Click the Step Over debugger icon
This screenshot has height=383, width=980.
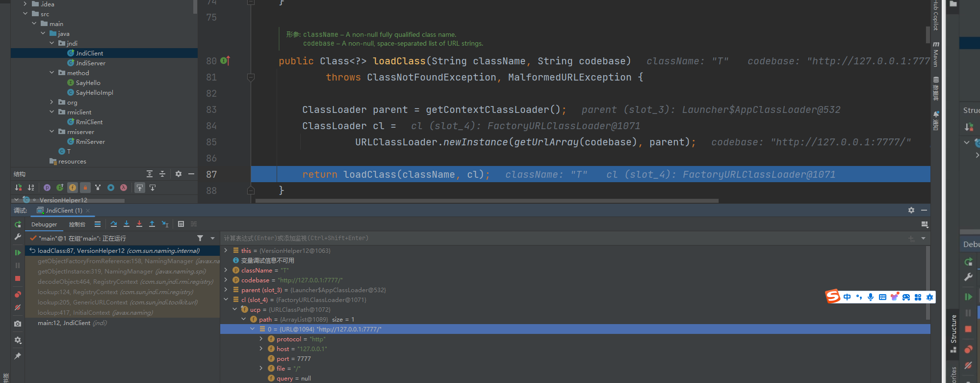click(114, 224)
